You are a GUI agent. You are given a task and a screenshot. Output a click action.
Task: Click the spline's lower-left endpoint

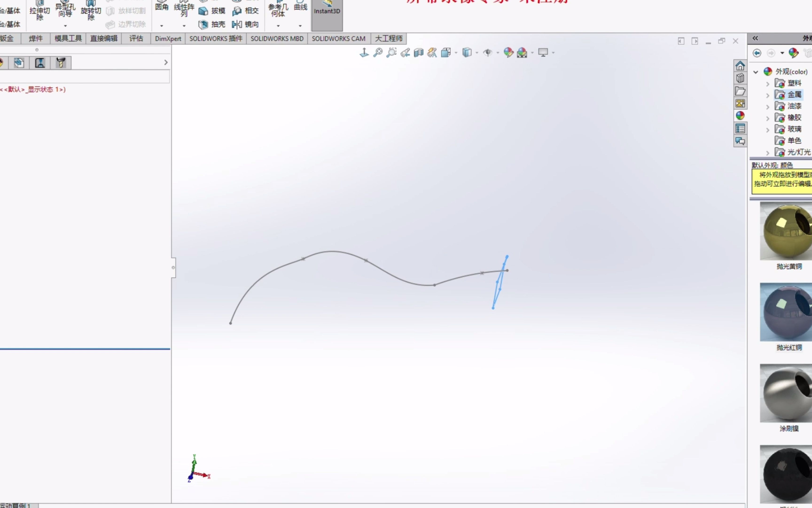pos(230,323)
